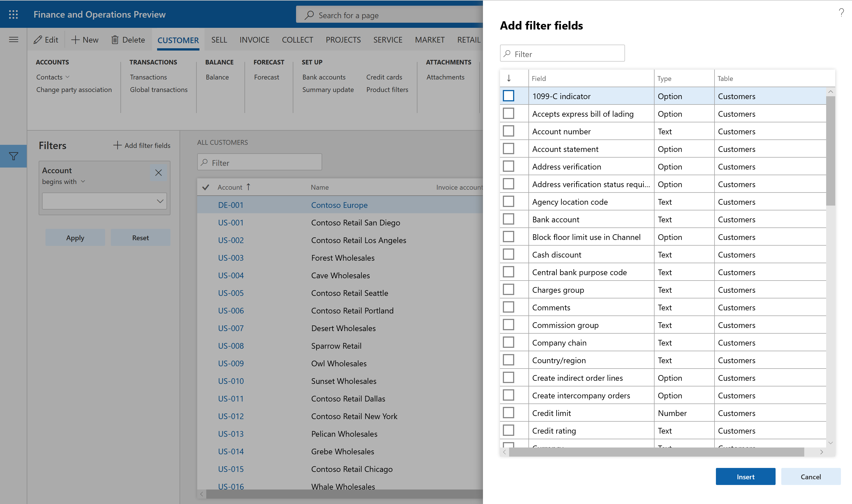Click the Insert button to confirm
The height and width of the screenshot is (504, 852).
point(746,476)
